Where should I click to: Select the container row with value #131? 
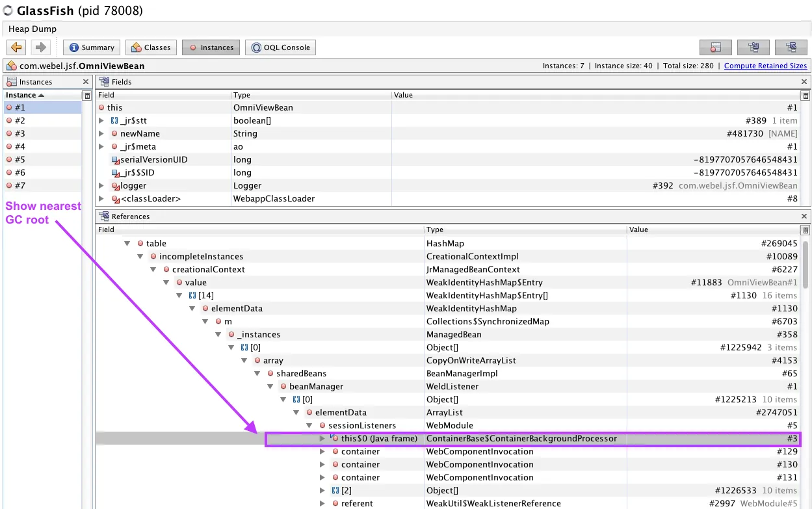coord(448,477)
